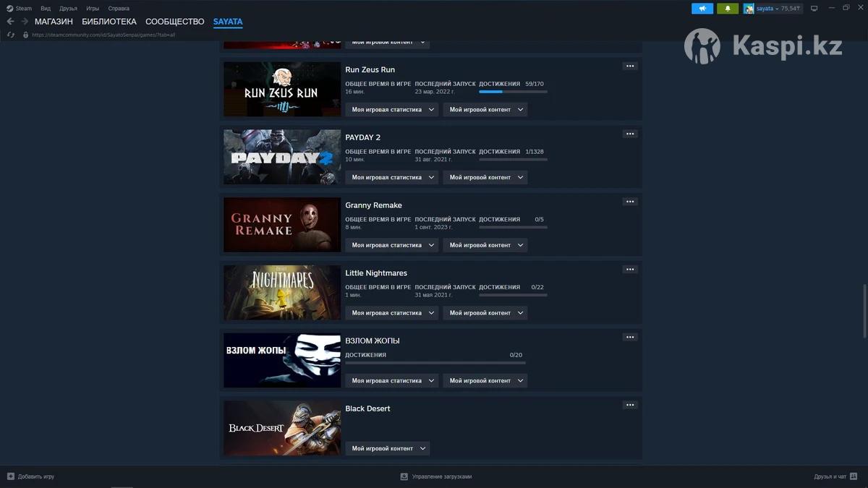868x488 pixels.
Task: Restore the Steam window size
Action: click(846, 8)
